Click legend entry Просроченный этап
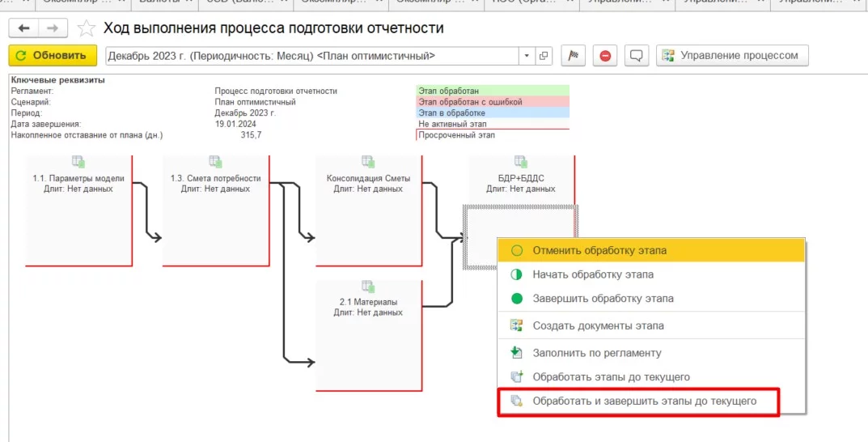The height and width of the screenshot is (442, 868). pyautogui.click(x=492, y=135)
